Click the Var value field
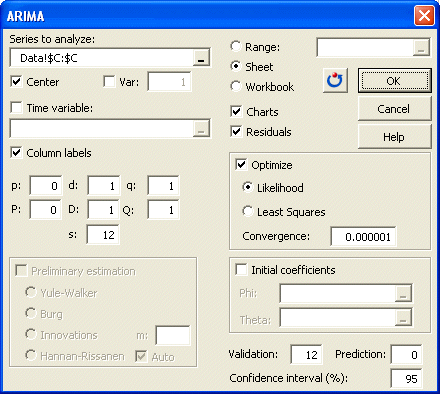440x394 pixels. 170,82
